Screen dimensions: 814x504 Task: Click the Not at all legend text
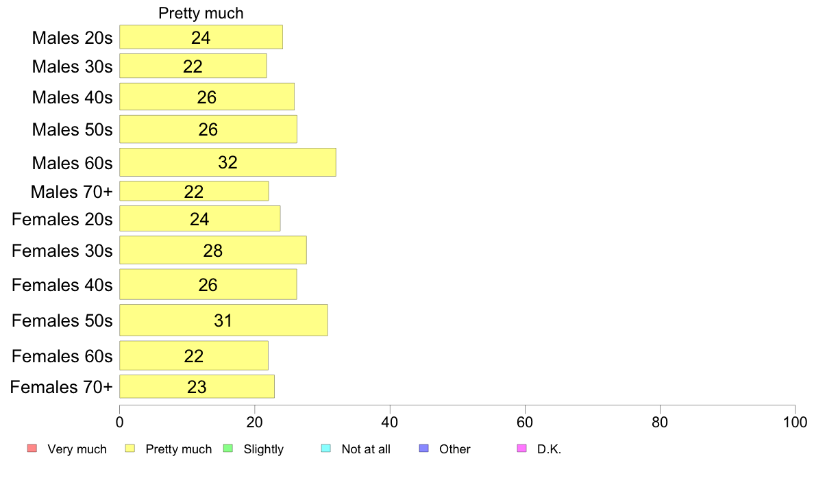pos(366,449)
